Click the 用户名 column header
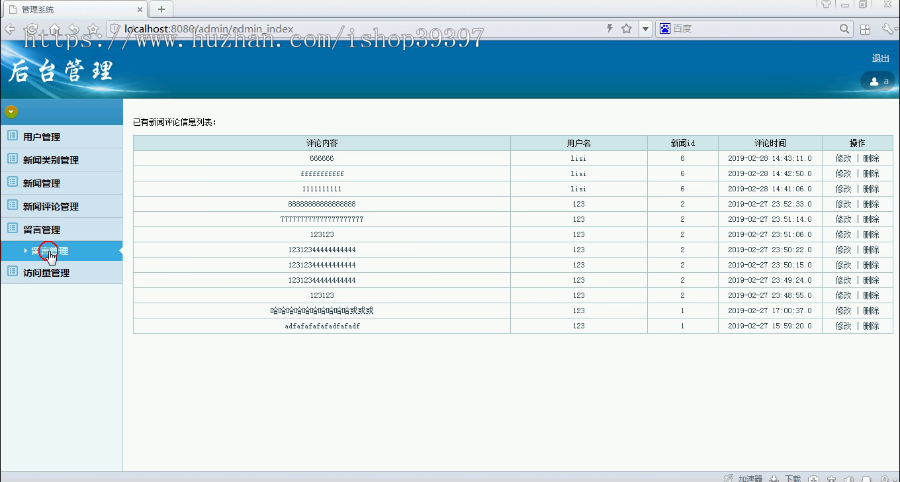Viewport: 900px width, 482px height. point(579,143)
